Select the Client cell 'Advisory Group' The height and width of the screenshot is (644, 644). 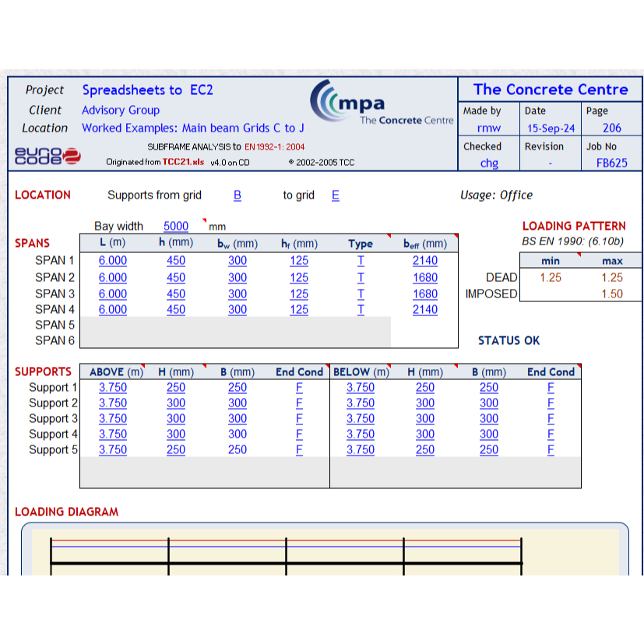(121, 111)
